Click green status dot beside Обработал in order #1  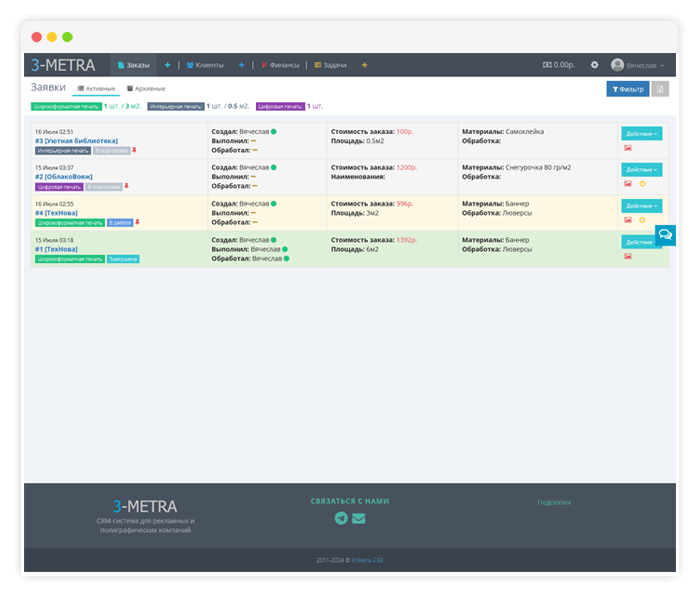(287, 258)
